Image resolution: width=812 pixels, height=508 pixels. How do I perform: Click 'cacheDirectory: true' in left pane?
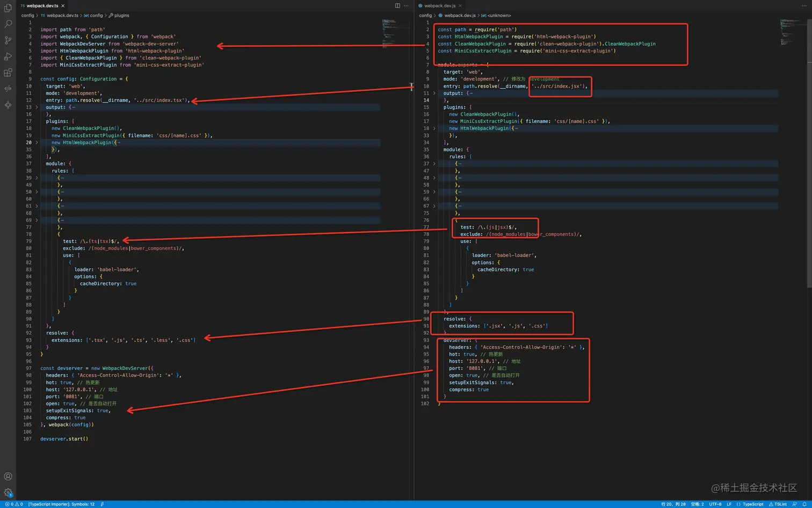(x=108, y=283)
